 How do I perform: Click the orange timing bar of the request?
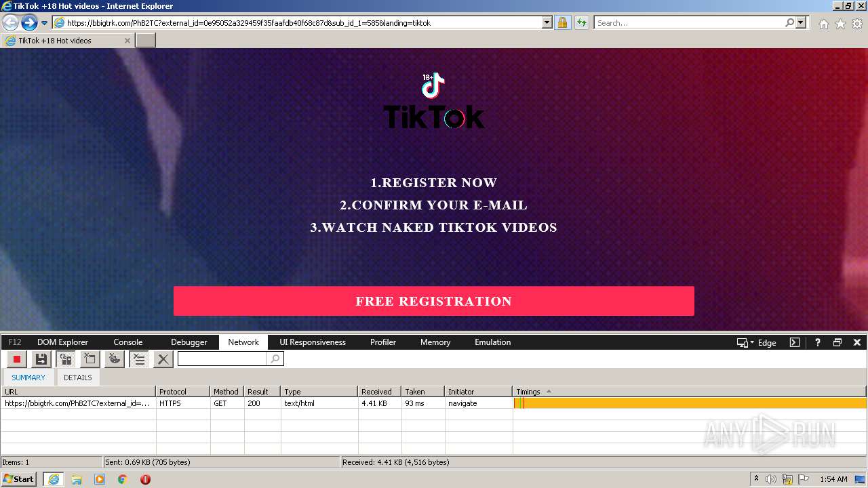[x=690, y=403]
